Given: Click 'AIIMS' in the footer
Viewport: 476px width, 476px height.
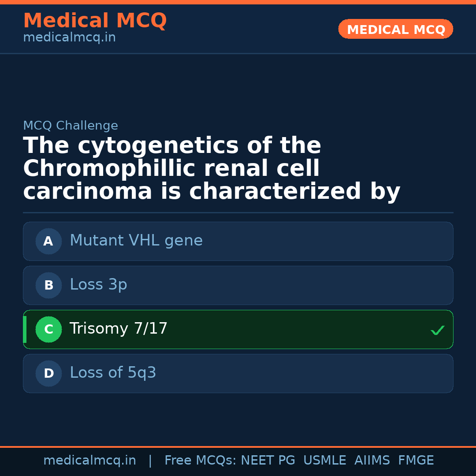Looking at the screenshot, I should click(x=372, y=461).
